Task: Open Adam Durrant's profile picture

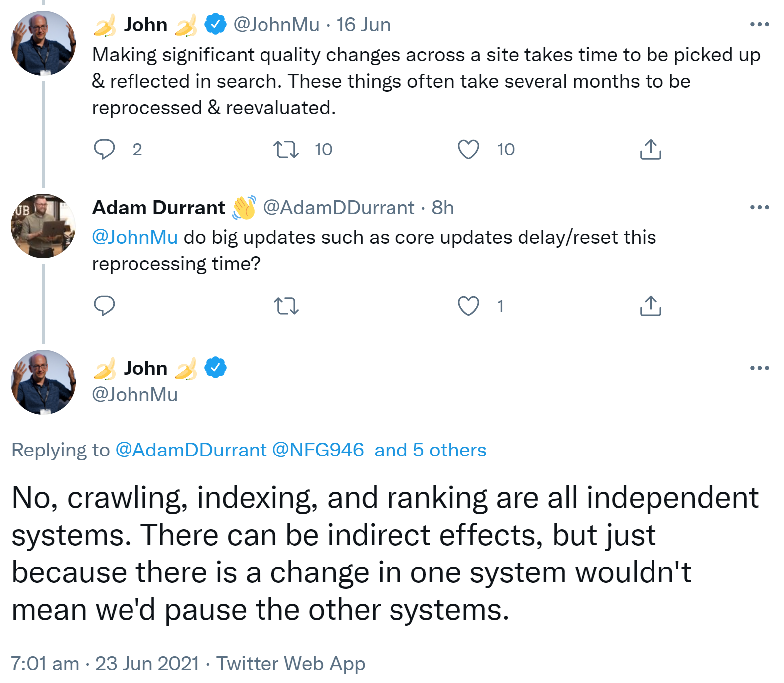Action: (x=43, y=226)
